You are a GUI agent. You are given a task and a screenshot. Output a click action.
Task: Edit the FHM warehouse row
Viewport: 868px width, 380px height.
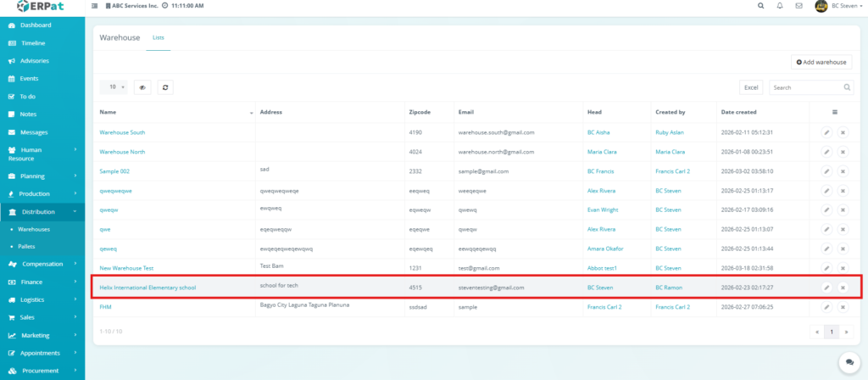[x=826, y=307]
